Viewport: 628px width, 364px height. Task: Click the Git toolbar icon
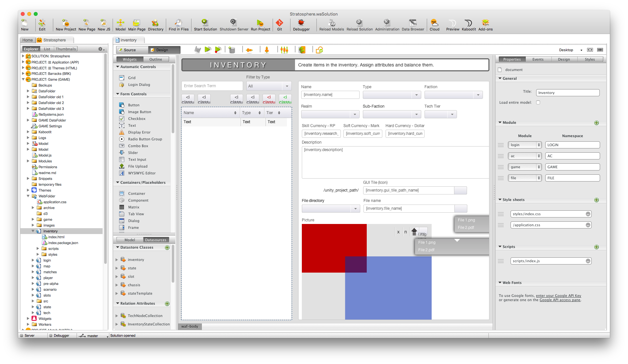click(279, 25)
